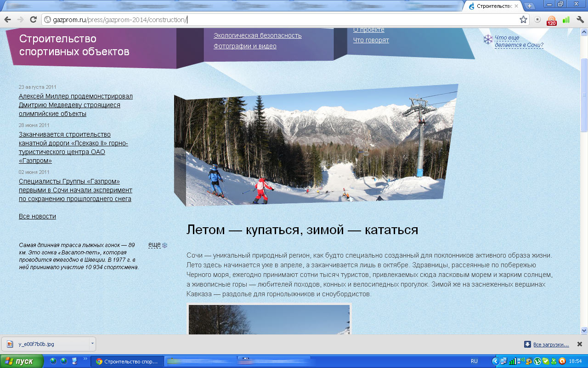The image size is (588, 368).
Task: Open the wrench settings menu in Chrome
Action: tap(580, 19)
